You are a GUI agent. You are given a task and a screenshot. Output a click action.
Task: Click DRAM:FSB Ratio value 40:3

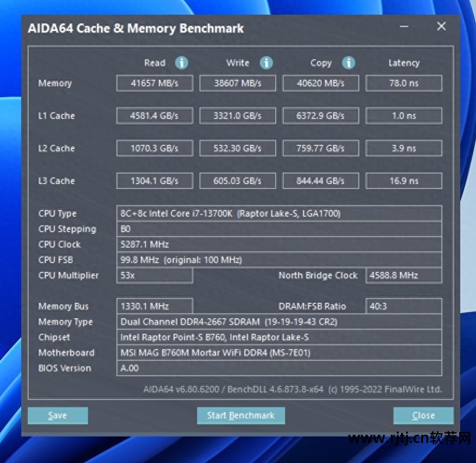pos(404,306)
